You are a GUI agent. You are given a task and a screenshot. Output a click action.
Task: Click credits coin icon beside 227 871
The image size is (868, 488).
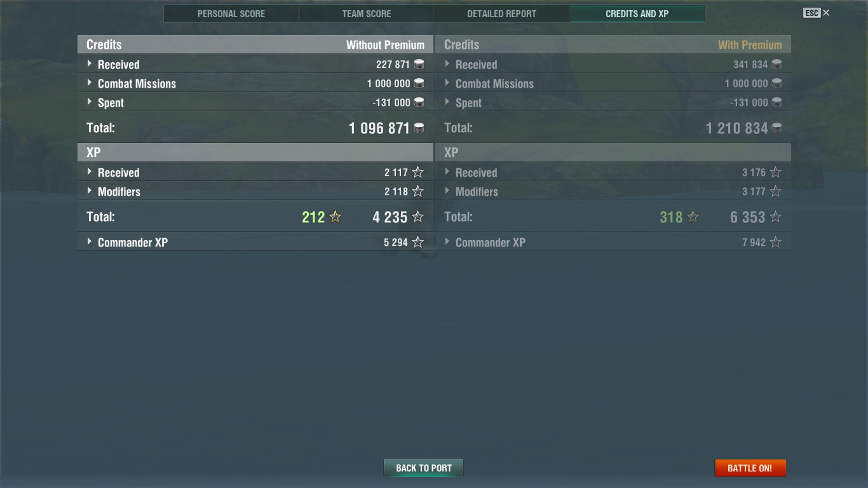(x=419, y=64)
